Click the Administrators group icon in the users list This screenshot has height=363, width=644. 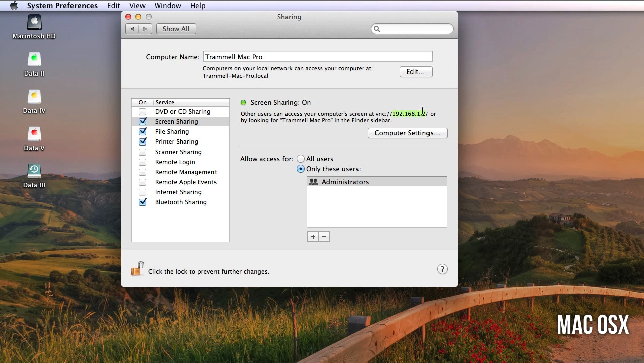(314, 182)
